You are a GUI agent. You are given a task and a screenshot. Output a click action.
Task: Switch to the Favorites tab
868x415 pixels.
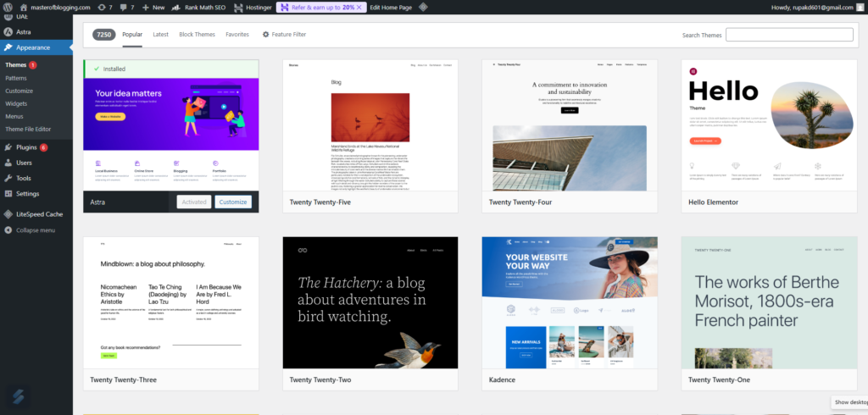(237, 35)
